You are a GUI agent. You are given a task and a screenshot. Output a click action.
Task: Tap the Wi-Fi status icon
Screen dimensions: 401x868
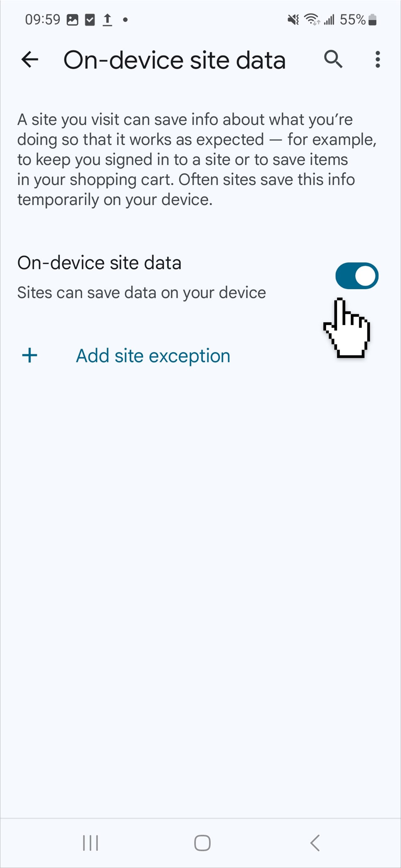(312, 19)
